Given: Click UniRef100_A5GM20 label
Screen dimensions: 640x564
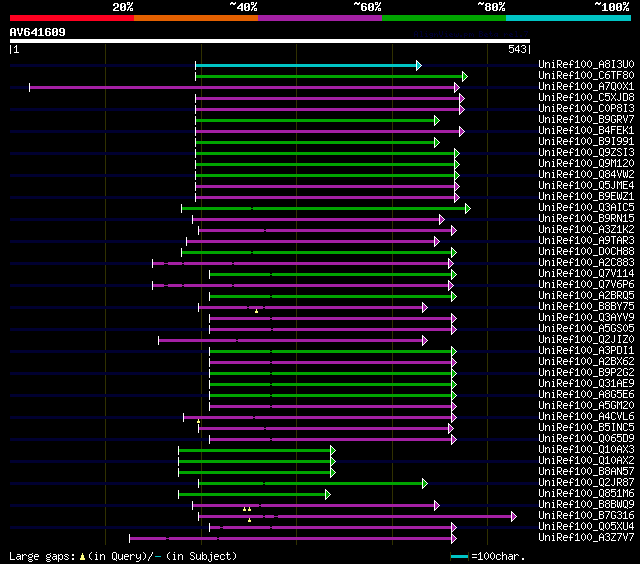Looking at the screenshot, I should pos(586,406).
